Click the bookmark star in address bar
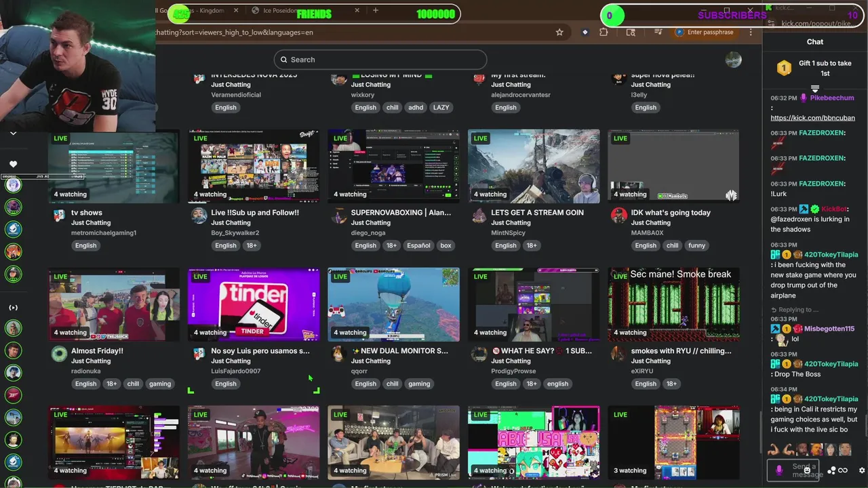Image resolution: width=868 pixels, height=488 pixels. click(559, 32)
